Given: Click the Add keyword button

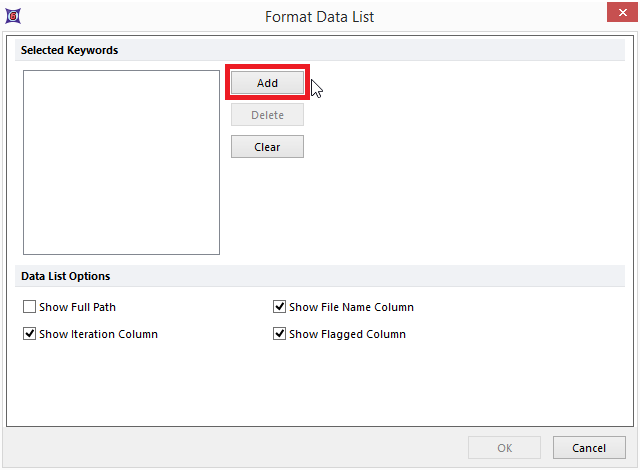Looking at the screenshot, I should point(267,83).
